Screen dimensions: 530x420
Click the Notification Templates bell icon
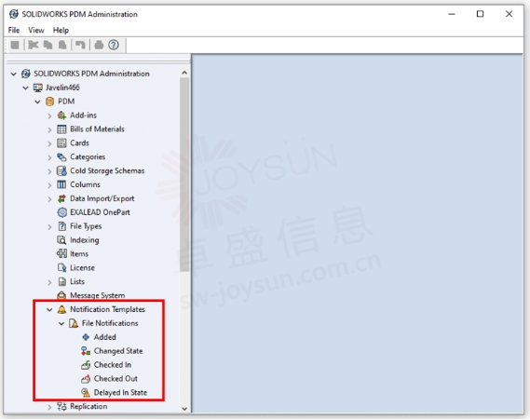(x=61, y=309)
